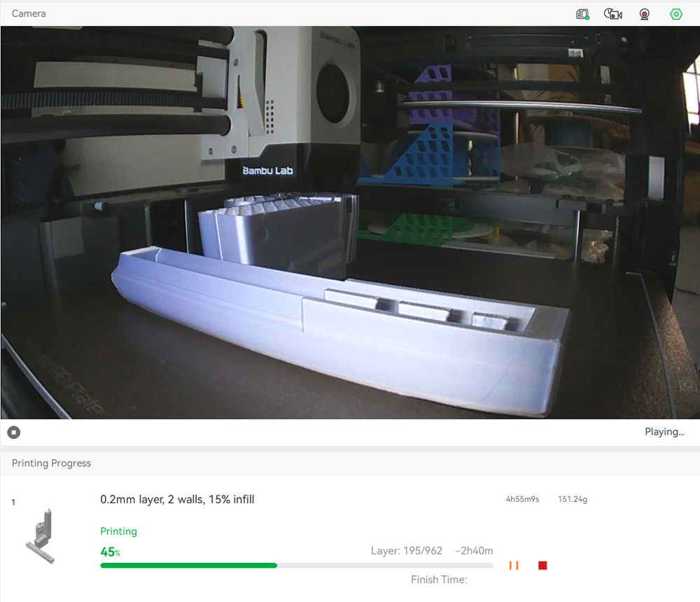
Task: Click the plate number 1 label
Action: (x=13, y=503)
